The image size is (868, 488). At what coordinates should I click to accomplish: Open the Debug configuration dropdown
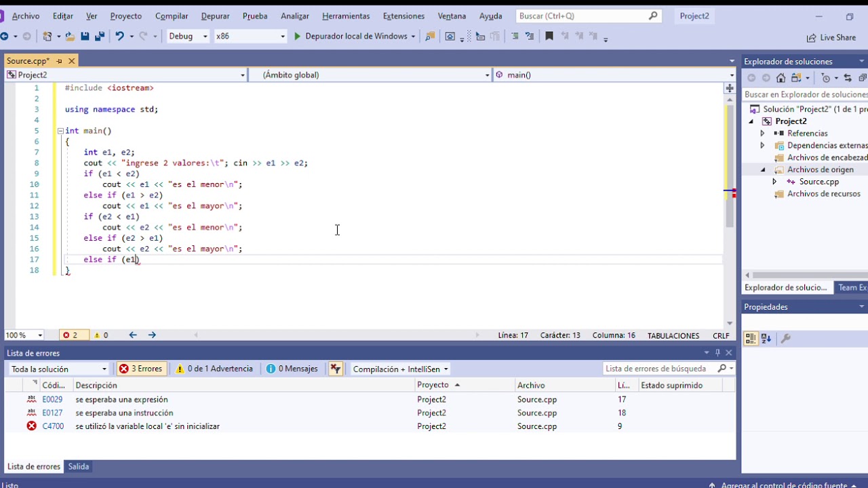click(187, 37)
